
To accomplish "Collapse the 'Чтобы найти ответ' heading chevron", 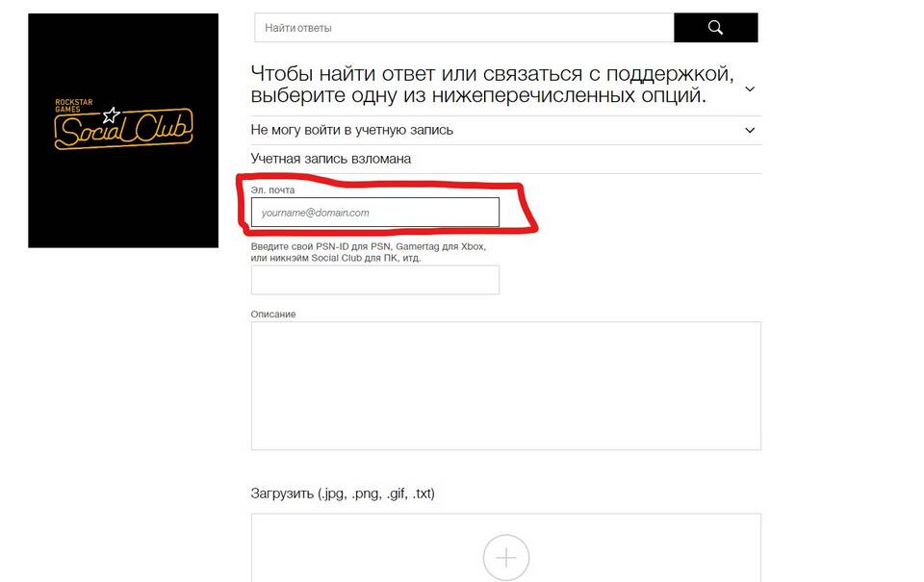I will 750,89.
